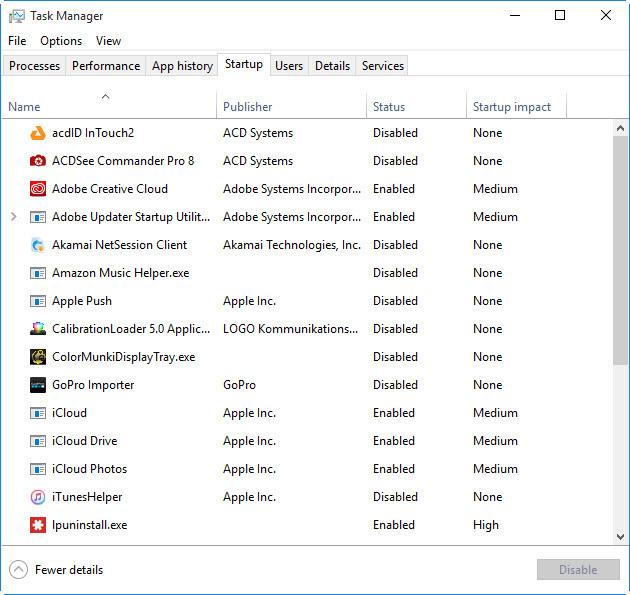Select the ACDSee Commander Pro 8 icon
Screen dimensions: 630x595
coord(38,161)
